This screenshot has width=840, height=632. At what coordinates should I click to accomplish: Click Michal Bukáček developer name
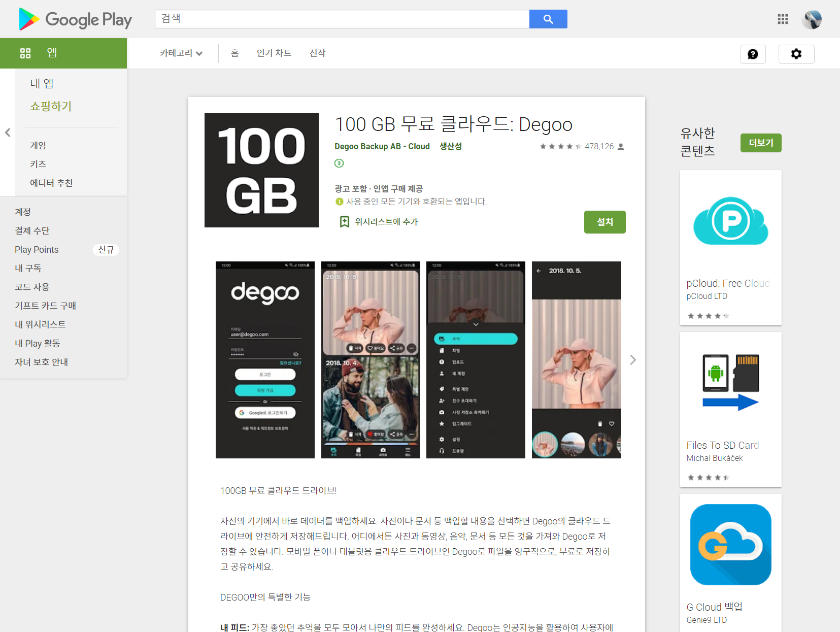(x=715, y=458)
